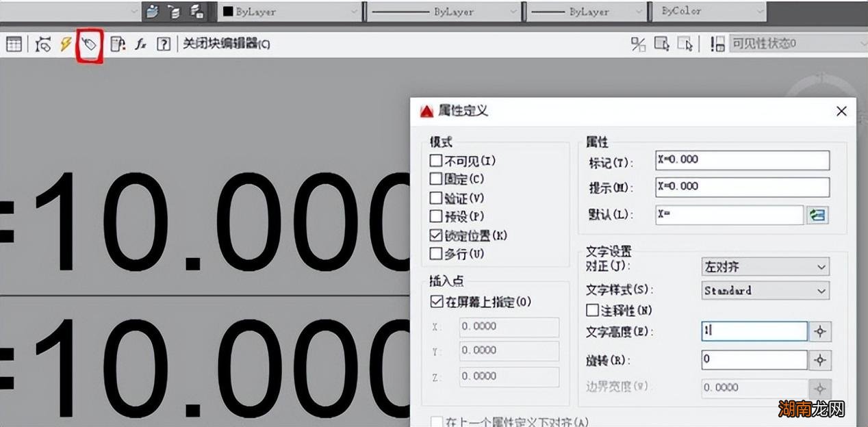Open the Block Table tool
This screenshot has width=868, height=427.
[14, 44]
